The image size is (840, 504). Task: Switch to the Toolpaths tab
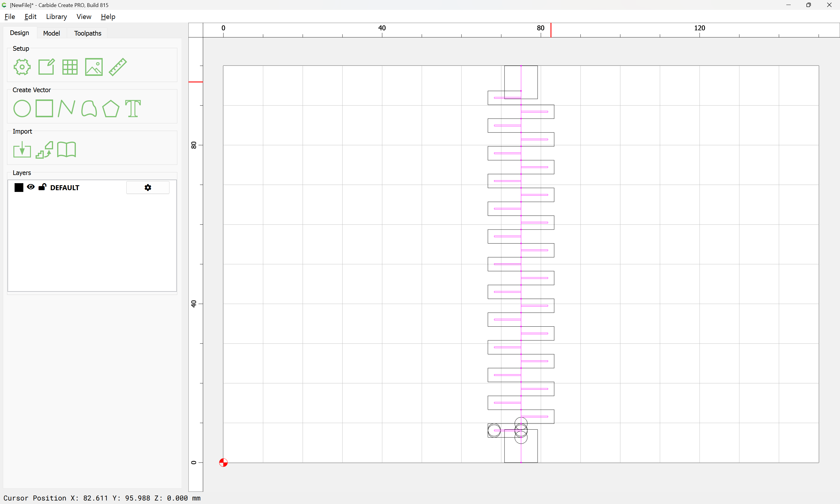click(87, 33)
